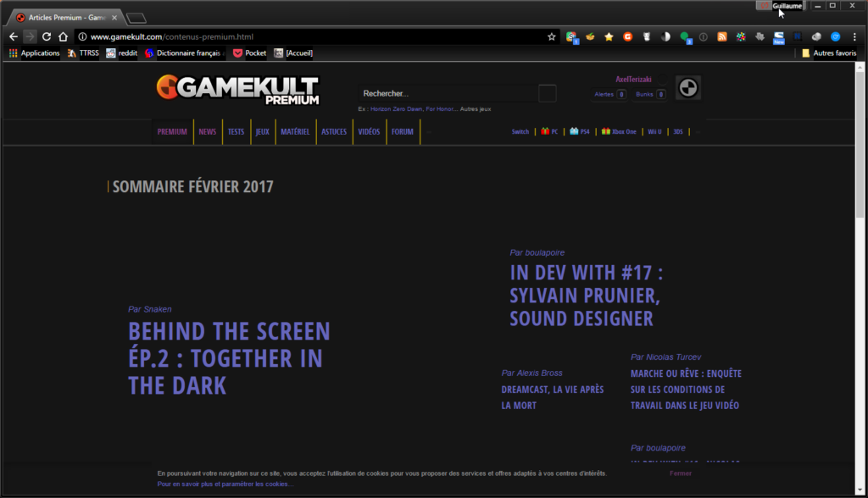Click the Horizon Zero Dawn search suggestion
Image resolution: width=868 pixels, height=498 pixels.
[x=397, y=109]
